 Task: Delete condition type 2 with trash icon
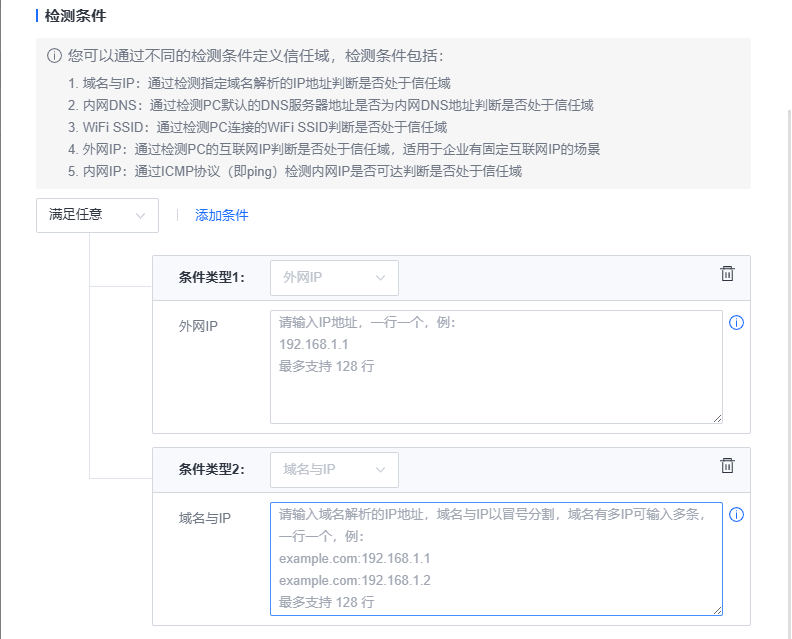[727, 466]
